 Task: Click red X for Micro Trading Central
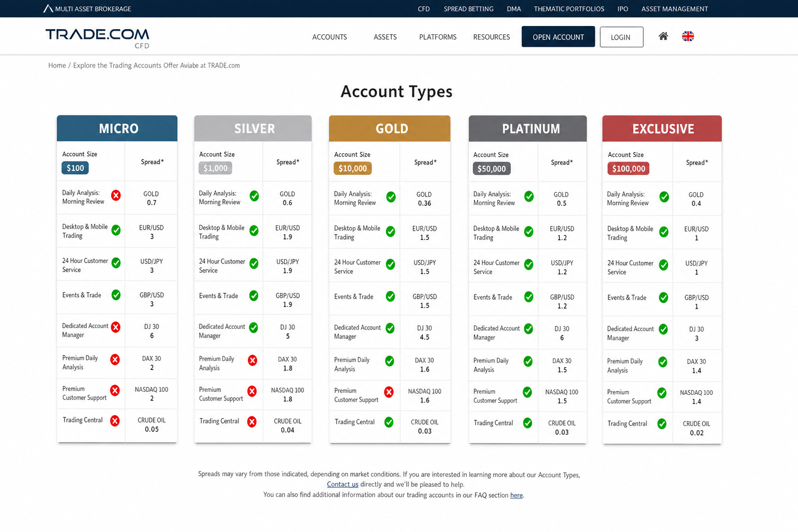tap(115, 421)
